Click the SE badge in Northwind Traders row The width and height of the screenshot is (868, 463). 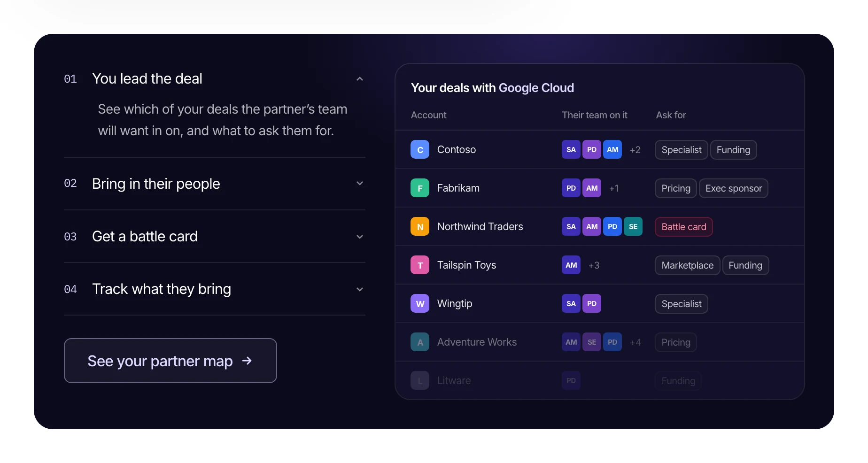(x=633, y=227)
